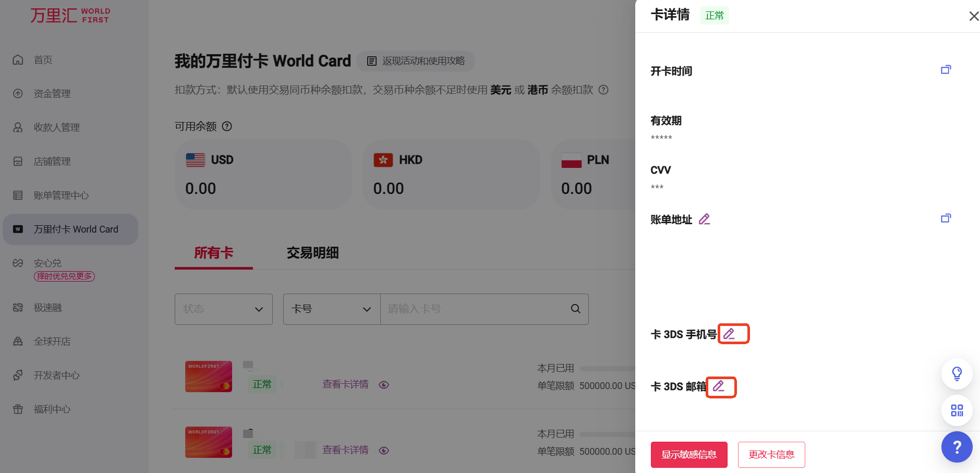Select the USD balance card

pos(263,174)
